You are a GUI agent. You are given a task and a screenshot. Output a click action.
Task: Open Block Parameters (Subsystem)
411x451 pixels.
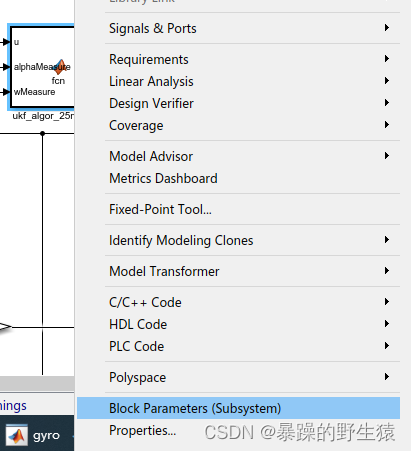[238, 408]
